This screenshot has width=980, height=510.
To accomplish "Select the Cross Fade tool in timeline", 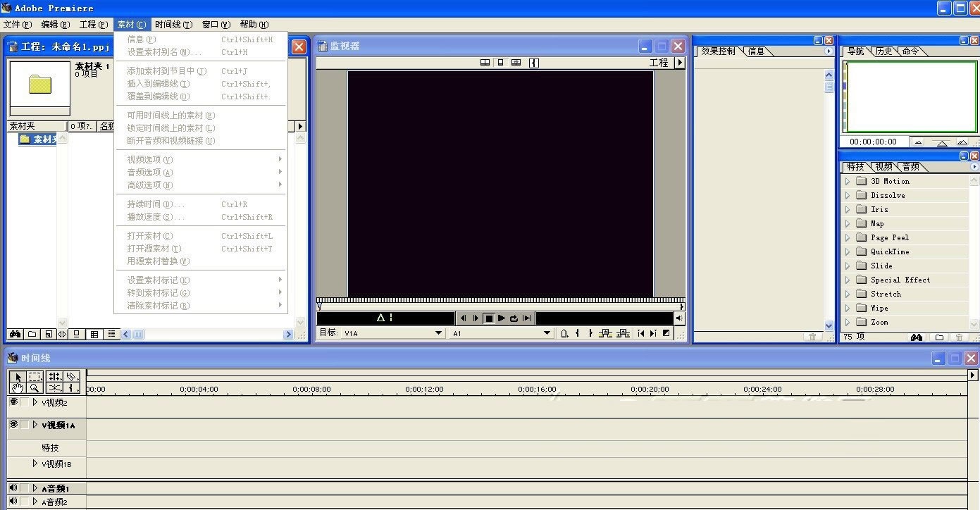I will coord(54,387).
